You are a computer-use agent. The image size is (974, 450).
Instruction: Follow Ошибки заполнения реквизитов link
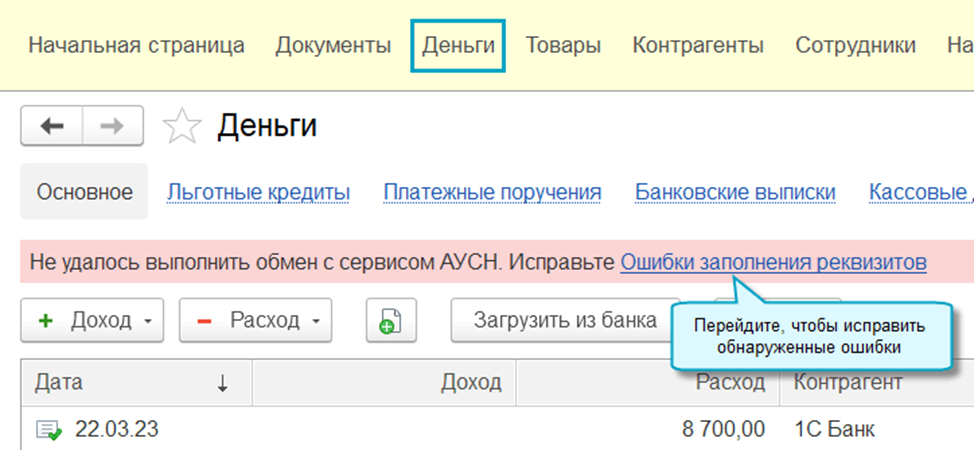click(x=773, y=263)
